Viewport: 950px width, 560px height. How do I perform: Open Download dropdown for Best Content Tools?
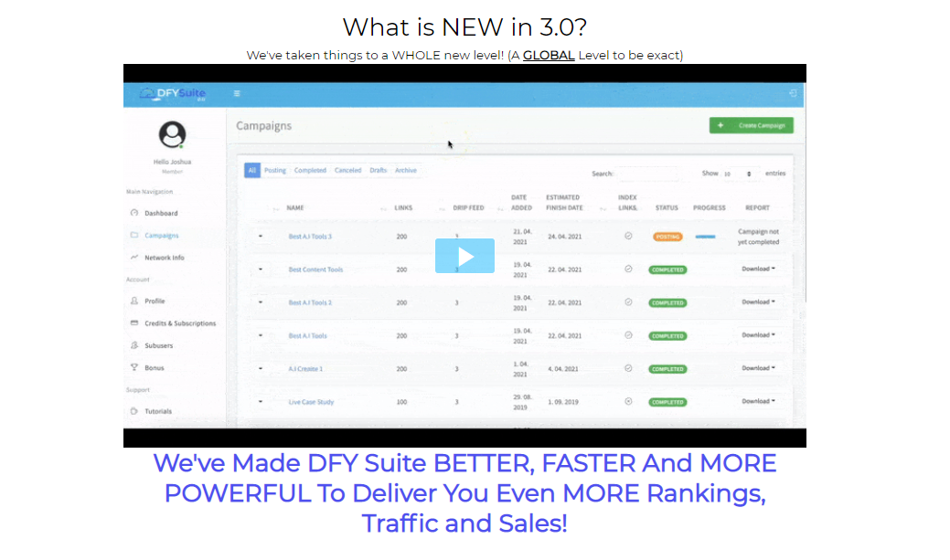pos(759,269)
